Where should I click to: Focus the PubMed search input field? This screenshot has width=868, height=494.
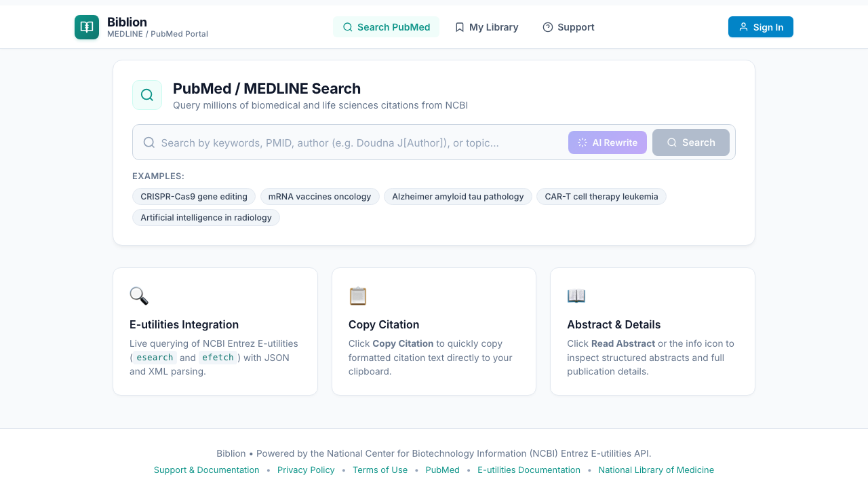point(359,142)
